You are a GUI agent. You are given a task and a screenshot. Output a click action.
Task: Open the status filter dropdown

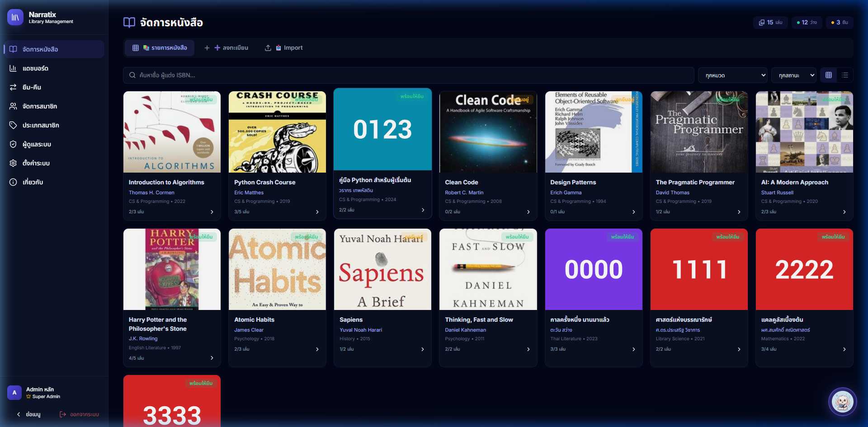coord(793,75)
